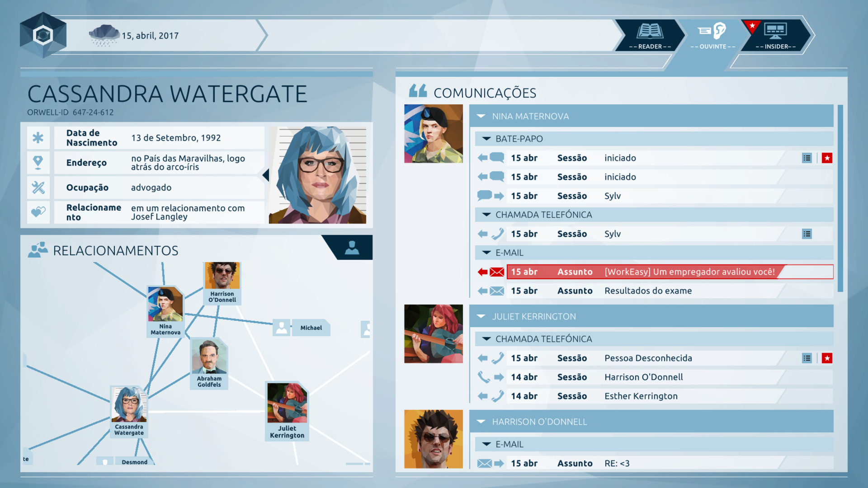Select Harrison O'Donnell portrait in communications
868x488 pixels.
(x=434, y=439)
